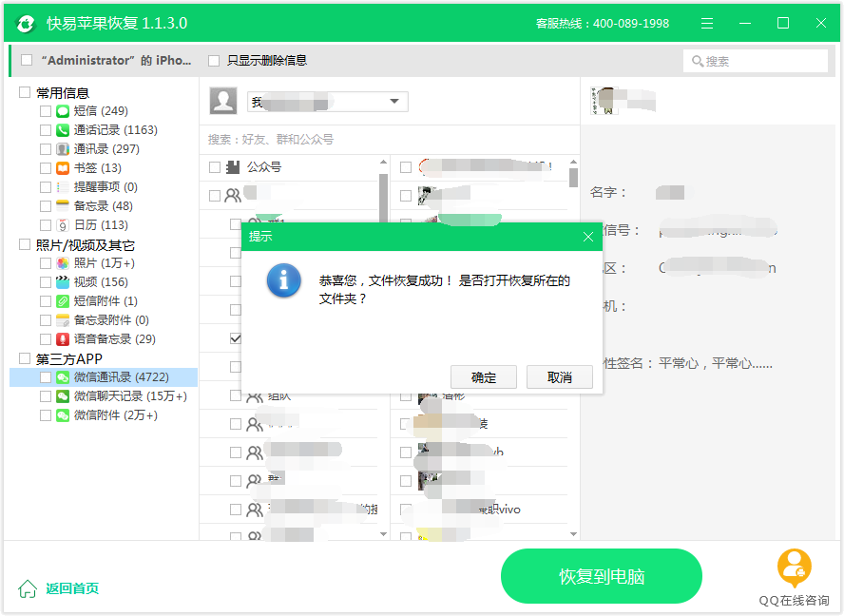
Task: Select 视频 (156) item
Action: pos(101,282)
